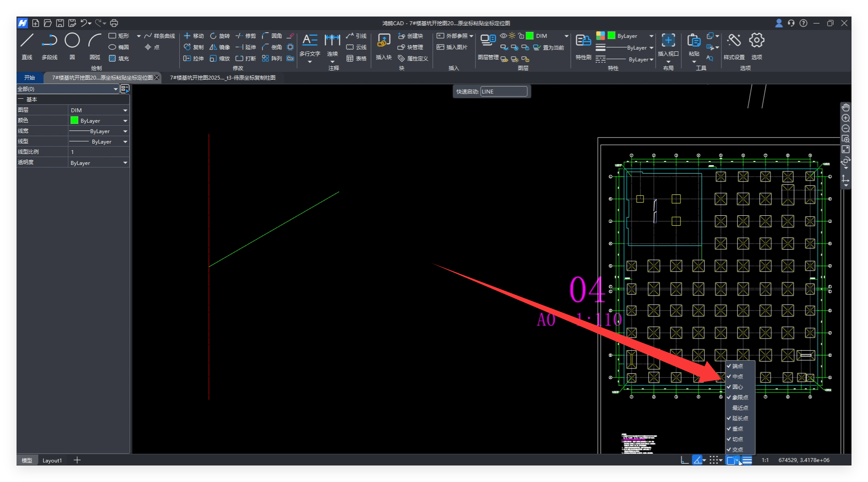Open the 透明度 ByLayer dropdown

pos(125,163)
